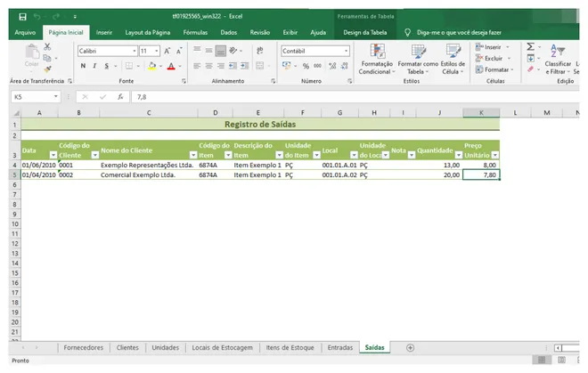Open Formatar como Tabela gallery
The height and width of the screenshot is (373, 588).
(418, 60)
